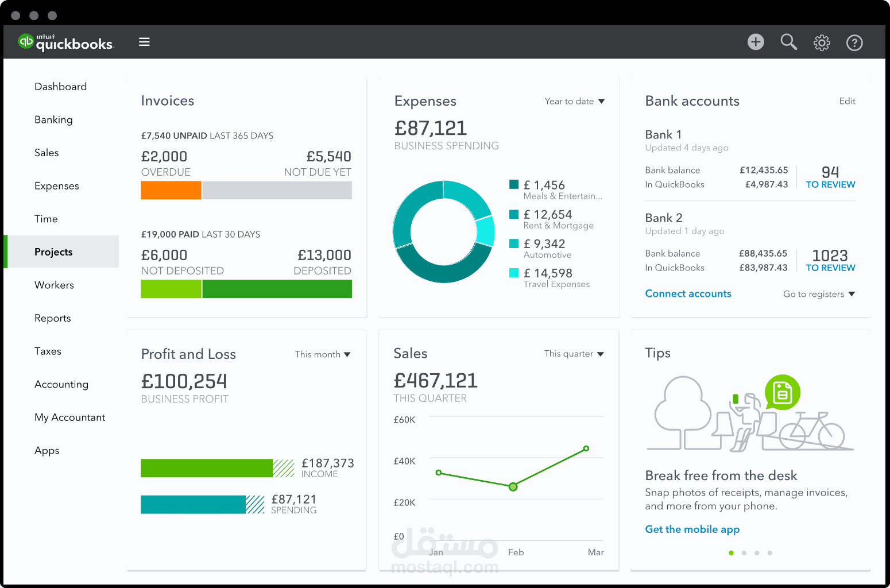Select the second Tips carousel dot

tap(744, 553)
